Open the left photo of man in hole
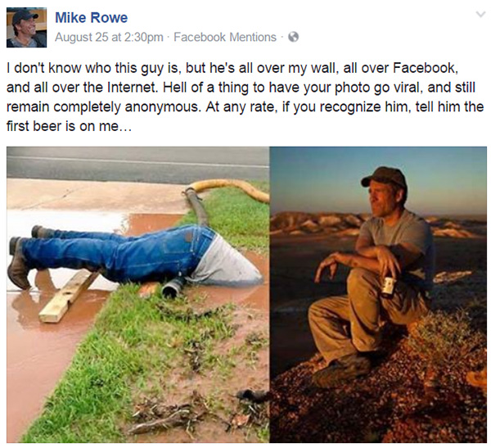Screen dimensions: 491x448 point(137,295)
